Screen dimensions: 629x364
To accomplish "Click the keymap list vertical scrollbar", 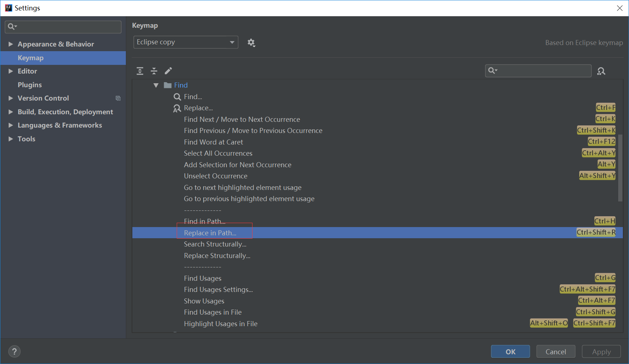I will pos(620,168).
